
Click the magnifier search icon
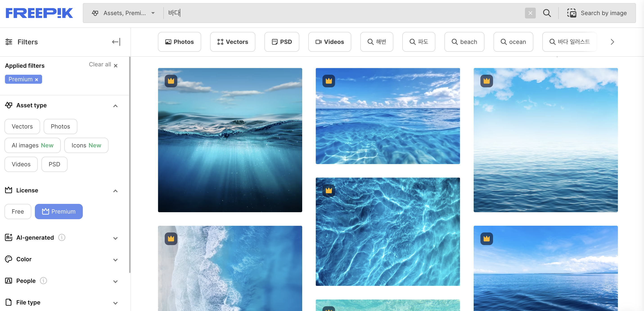click(x=547, y=13)
